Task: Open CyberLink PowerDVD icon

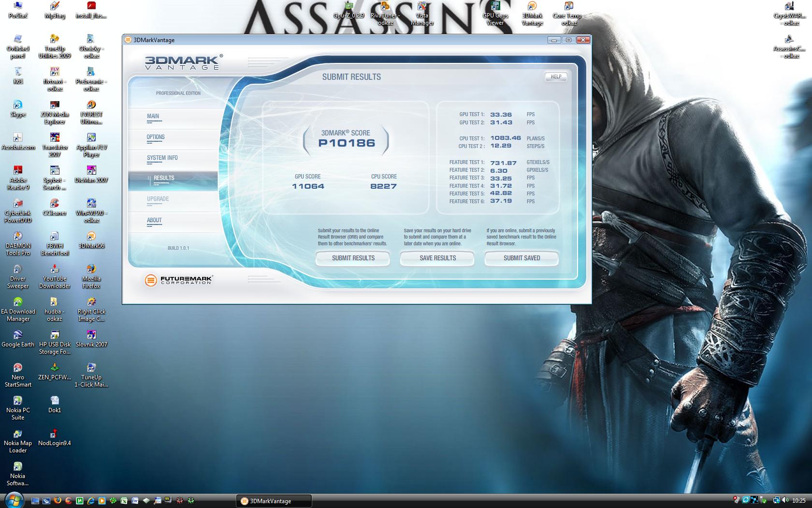Action: [x=18, y=211]
